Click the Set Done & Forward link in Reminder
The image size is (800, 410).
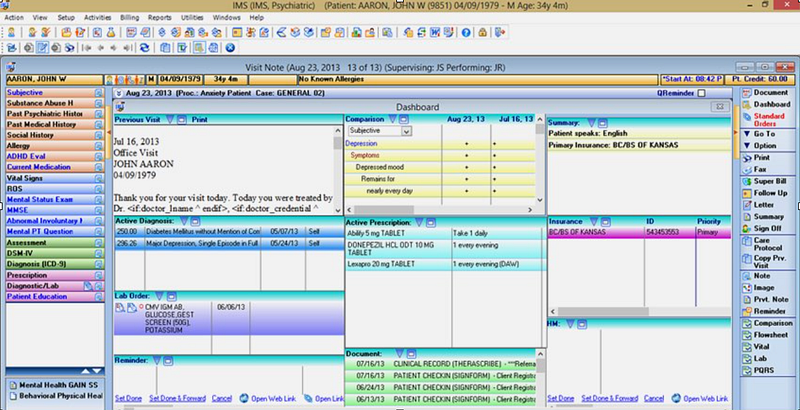pos(178,398)
